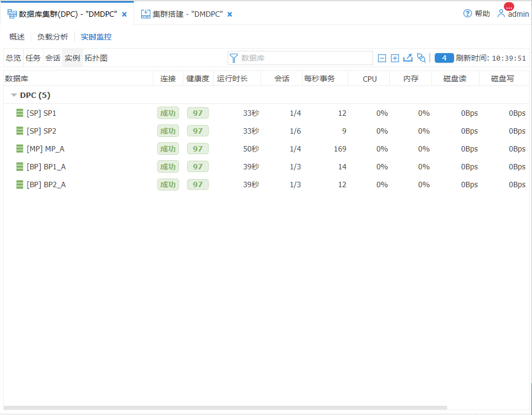This screenshot has height=415, width=532.
Task: Click the collapse all (minus) icon
Action: point(382,58)
